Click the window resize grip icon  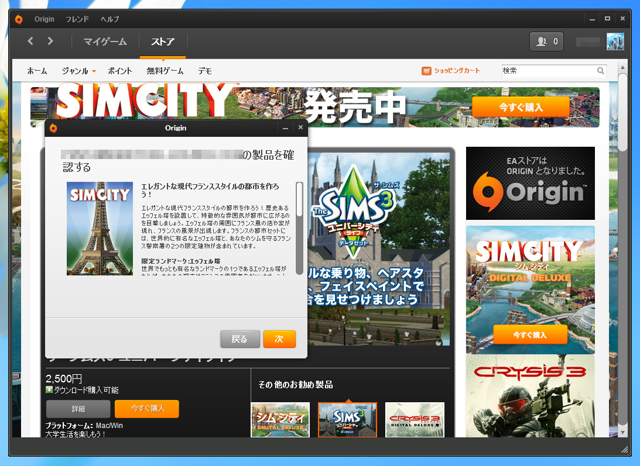tap(624, 449)
